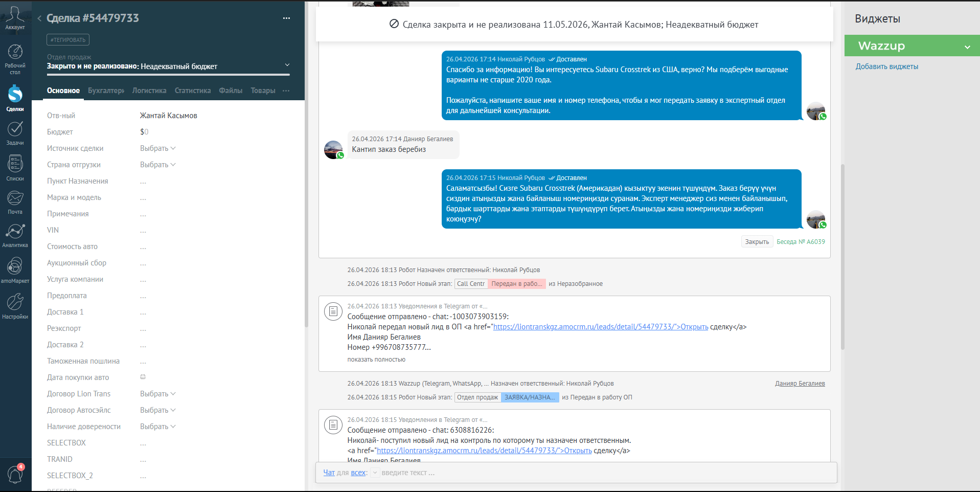The width and height of the screenshot is (980, 492).
Task: Open the Аккаунт profile icon
Action: tap(15, 18)
